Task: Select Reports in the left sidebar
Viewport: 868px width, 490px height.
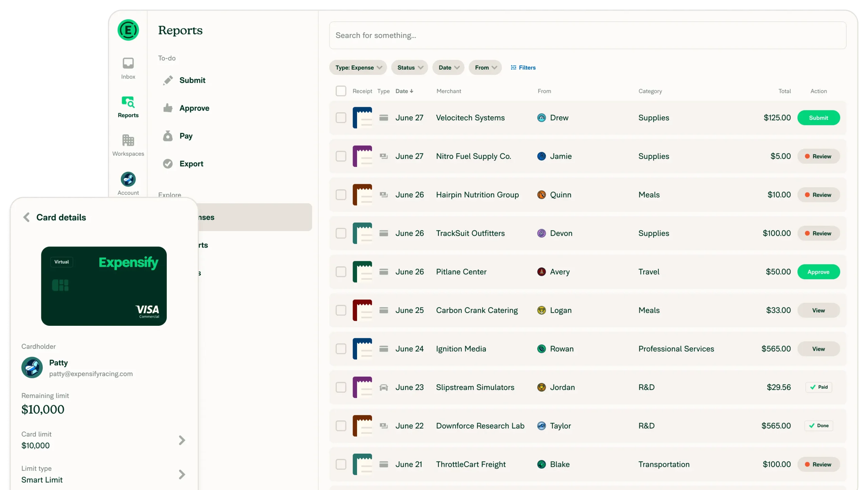Action: pyautogui.click(x=128, y=107)
